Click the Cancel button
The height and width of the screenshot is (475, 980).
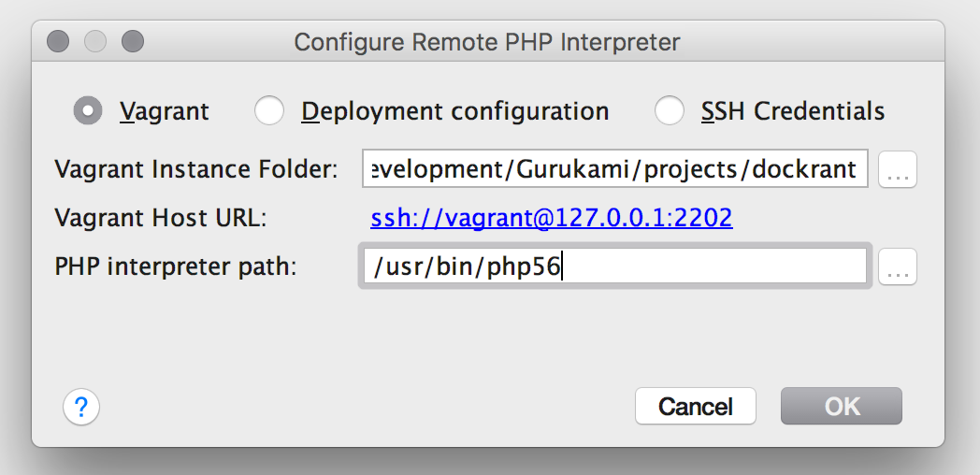[x=695, y=407]
